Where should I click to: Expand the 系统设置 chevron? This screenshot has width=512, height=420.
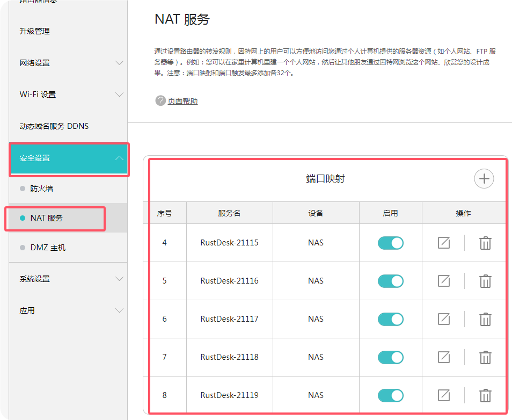[x=120, y=279]
